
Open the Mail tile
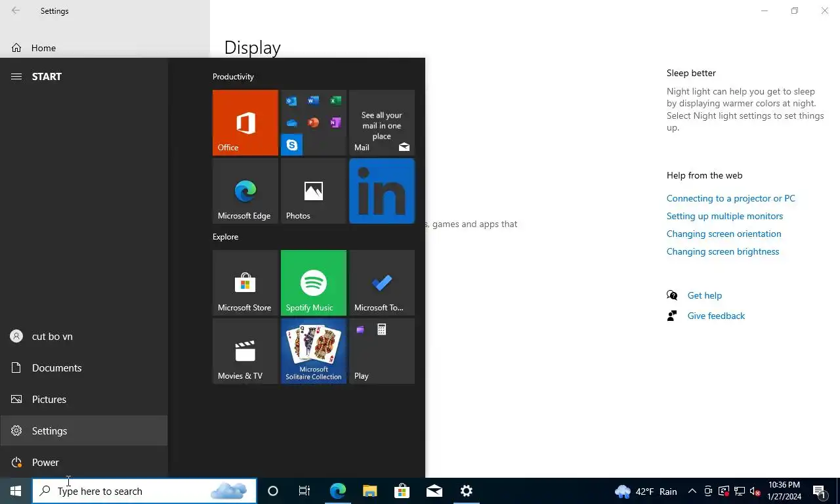[x=382, y=123]
